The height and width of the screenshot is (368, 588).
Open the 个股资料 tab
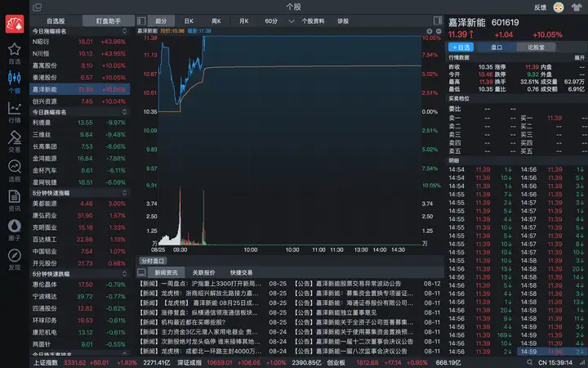313,21
